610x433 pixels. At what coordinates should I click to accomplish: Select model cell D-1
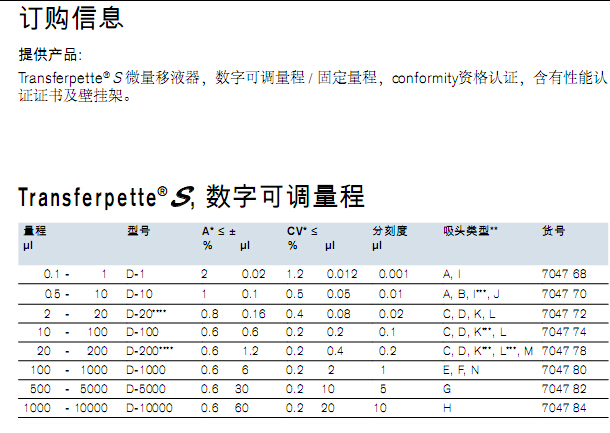tap(135, 274)
